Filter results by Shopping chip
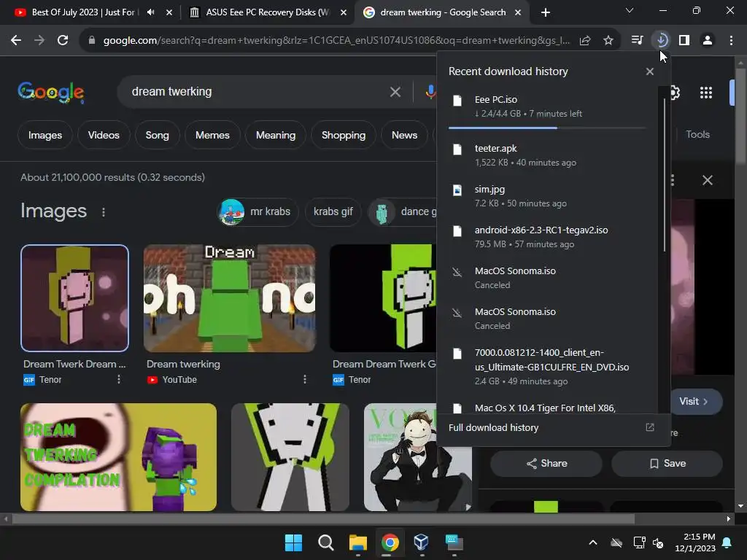Screen dimensions: 747x560 [344, 135]
